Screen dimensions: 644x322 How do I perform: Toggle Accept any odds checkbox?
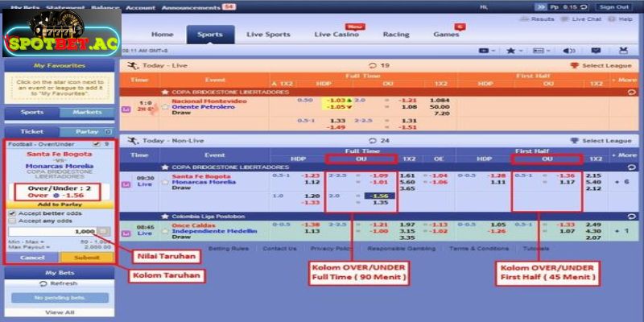(x=12, y=221)
